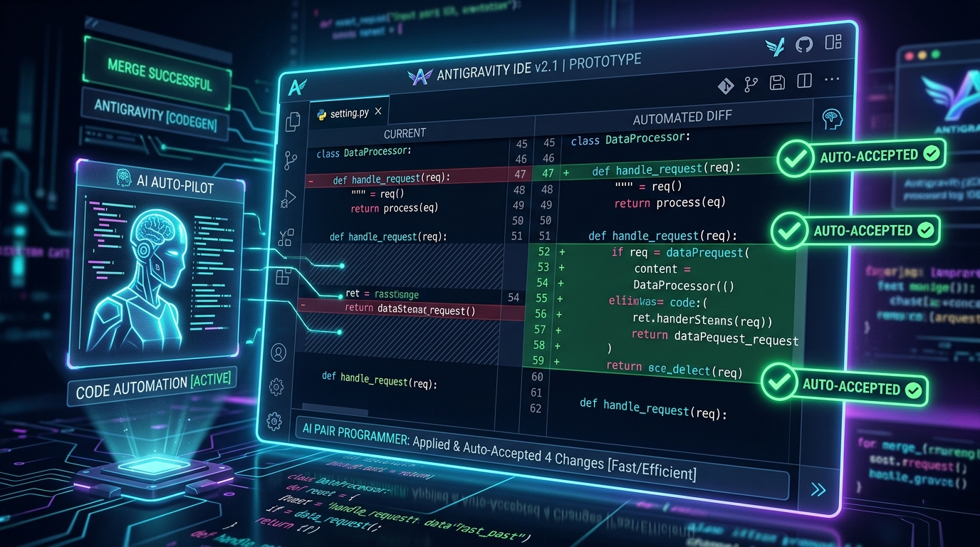Screen dimensions: 980x547
Task: Click the horizontal scrollbar under the CURRENT pane
Action: [x=335, y=411]
